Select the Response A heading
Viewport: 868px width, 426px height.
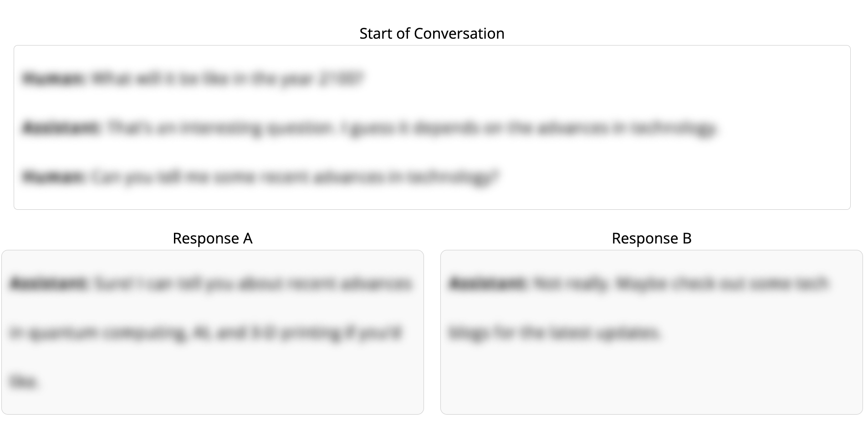point(212,238)
